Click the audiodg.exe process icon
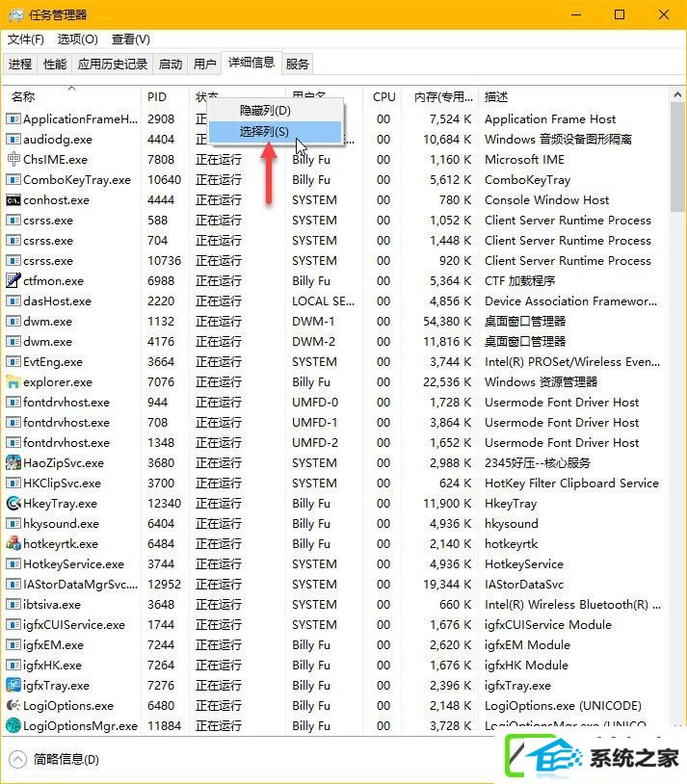The height and width of the screenshot is (784, 687). tap(13, 139)
